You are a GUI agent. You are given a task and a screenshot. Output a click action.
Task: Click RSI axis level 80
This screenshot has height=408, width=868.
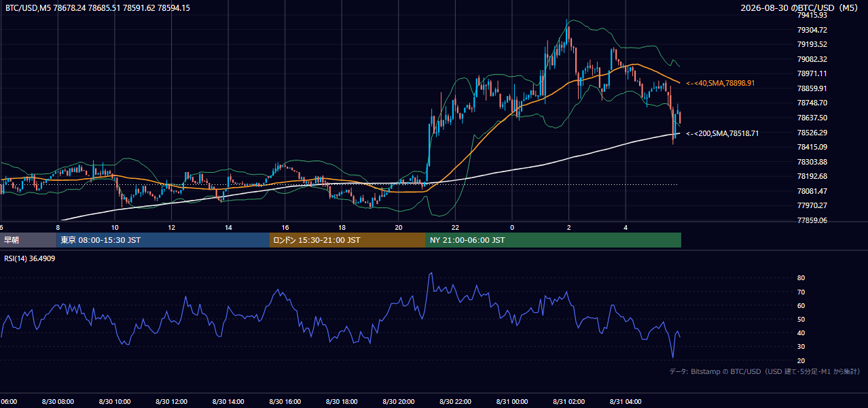click(801, 278)
